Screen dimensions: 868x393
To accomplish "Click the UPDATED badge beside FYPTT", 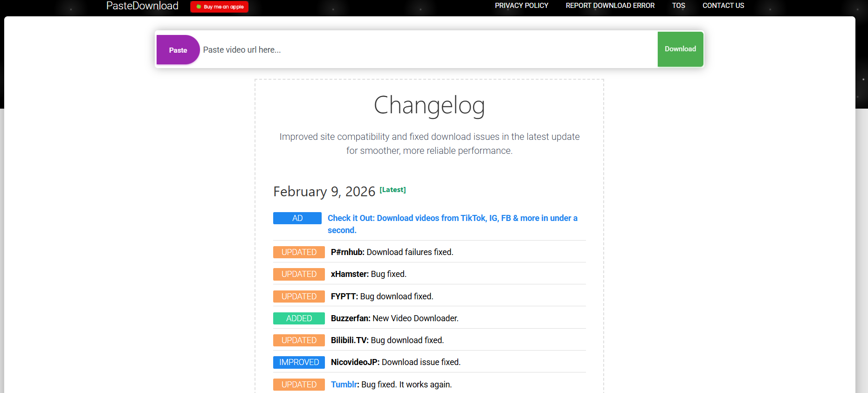I will click(299, 296).
